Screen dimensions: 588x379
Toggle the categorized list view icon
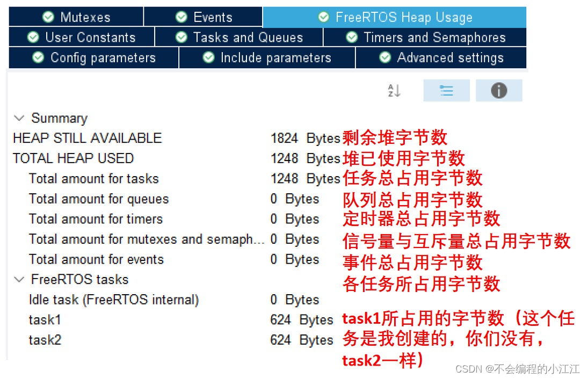[x=446, y=90]
